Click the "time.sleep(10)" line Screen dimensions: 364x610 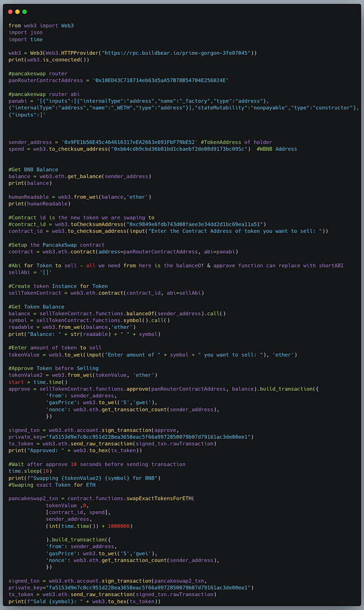30,472
